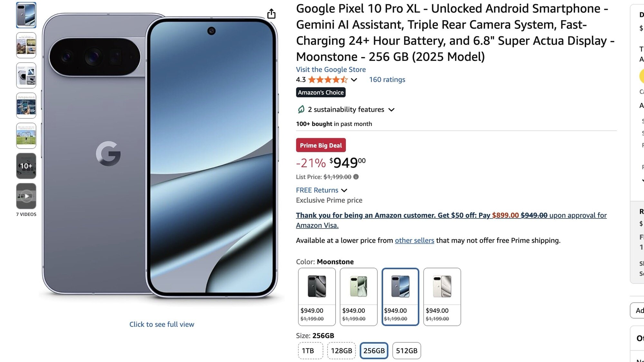Image resolution: width=644 pixels, height=362 pixels.
Task: Click the Prime Big Deal badge
Action: (320, 145)
